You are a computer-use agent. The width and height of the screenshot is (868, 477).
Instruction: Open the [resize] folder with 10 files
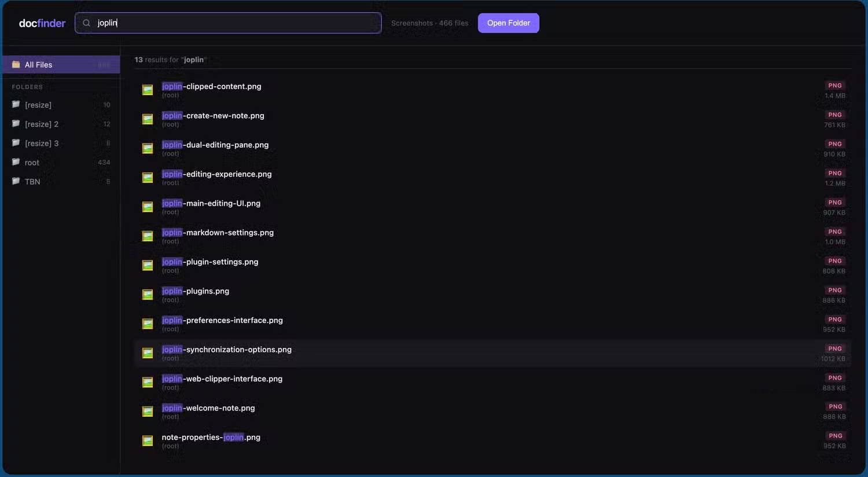click(x=61, y=105)
